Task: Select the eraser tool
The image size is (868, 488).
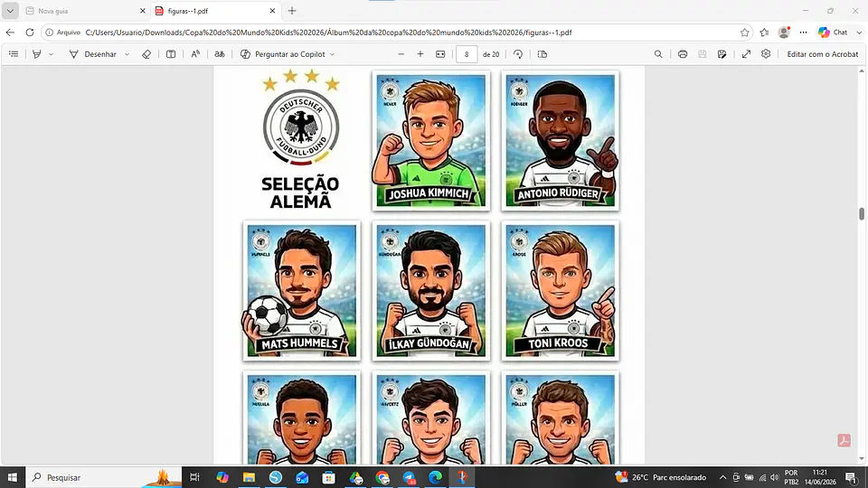Action: click(146, 54)
